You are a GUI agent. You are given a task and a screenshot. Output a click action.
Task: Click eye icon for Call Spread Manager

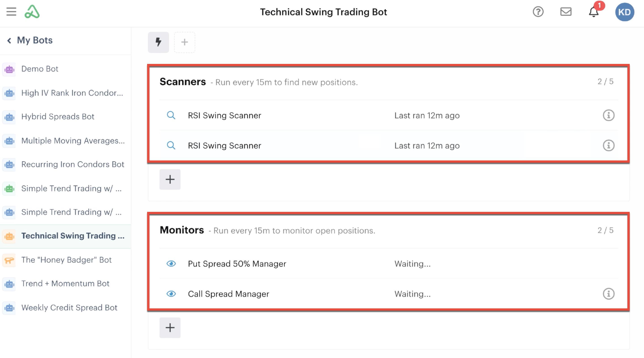[171, 294]
